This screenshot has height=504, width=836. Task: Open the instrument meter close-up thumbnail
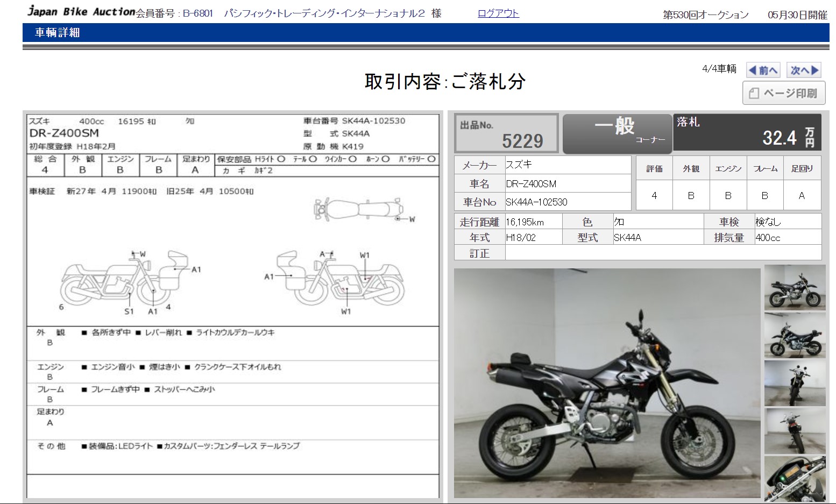point(795,478)
